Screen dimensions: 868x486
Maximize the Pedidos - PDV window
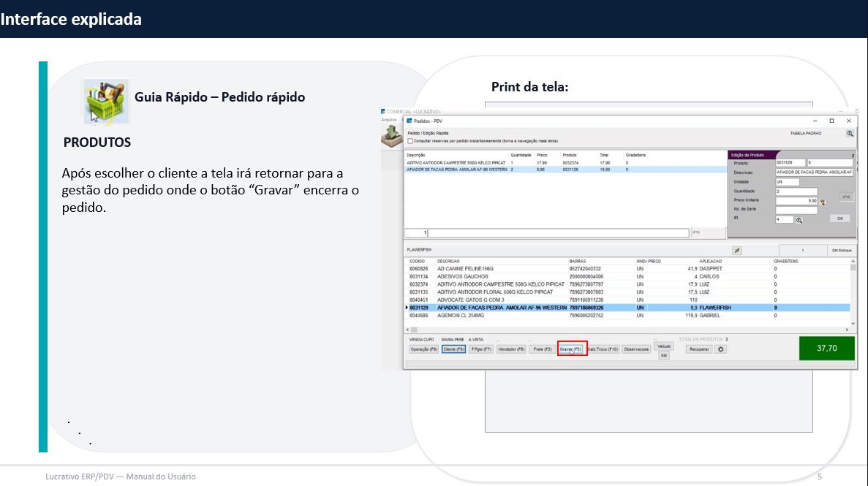(831, 121)
